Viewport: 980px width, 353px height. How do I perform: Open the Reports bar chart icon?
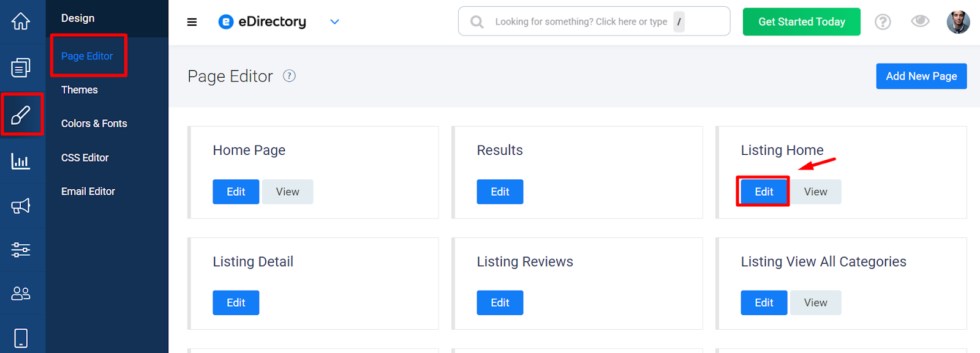pos(21,161)
